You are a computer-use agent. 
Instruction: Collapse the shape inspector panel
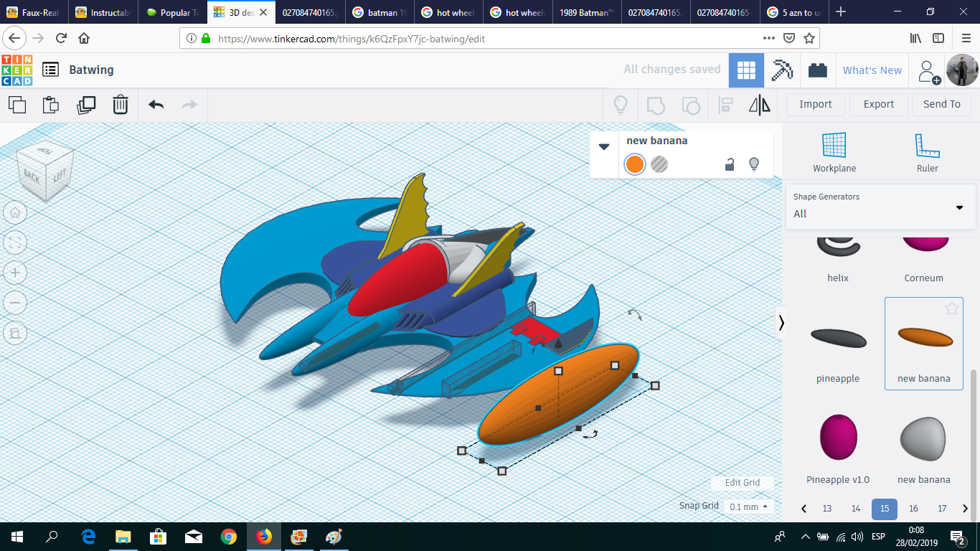tap(603, 146)
